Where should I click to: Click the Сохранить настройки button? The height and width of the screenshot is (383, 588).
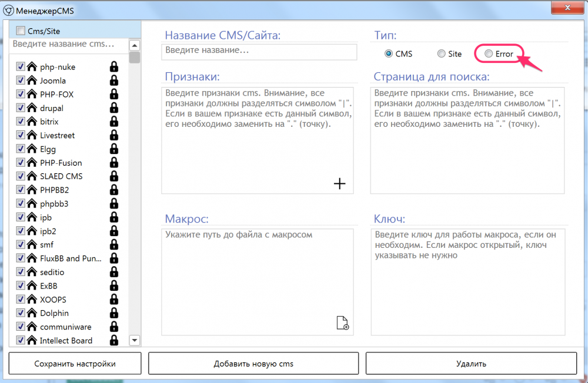pos(75,363)
